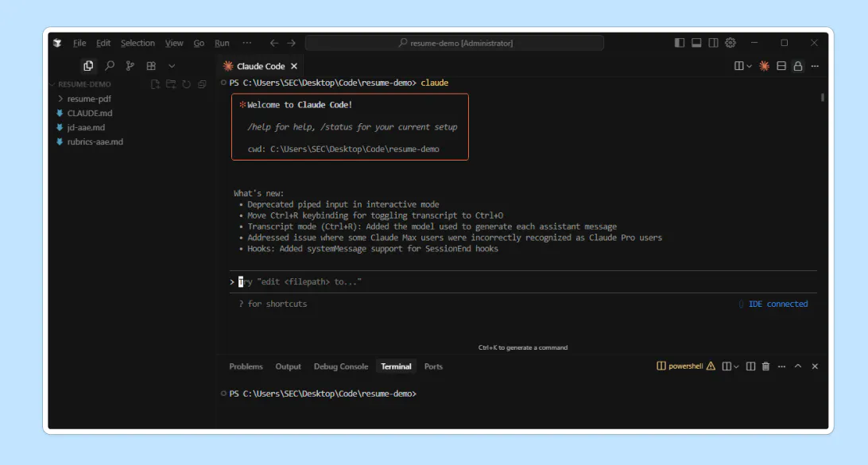Open the Selection menu
Viewport: 868px width, 465px height.
point(138,43)
